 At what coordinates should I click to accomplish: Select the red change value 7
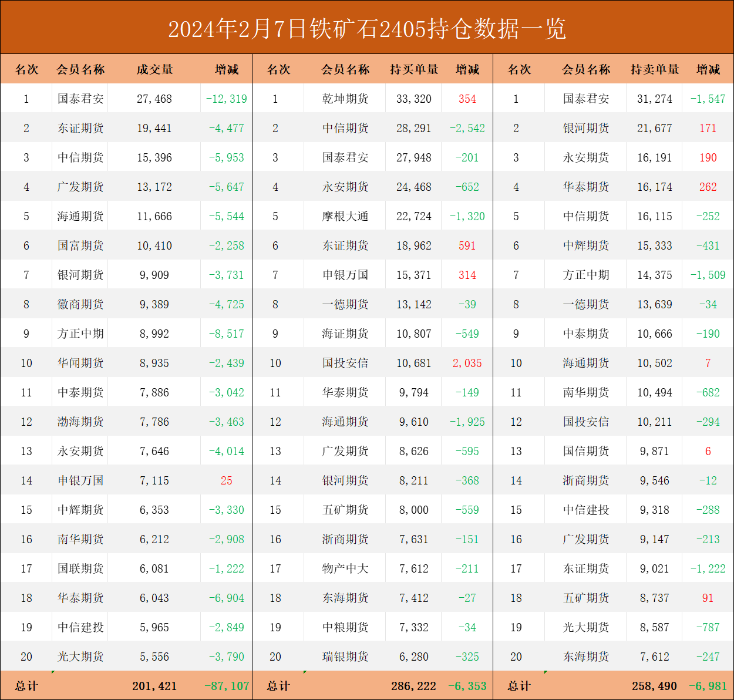pos(708,363)
